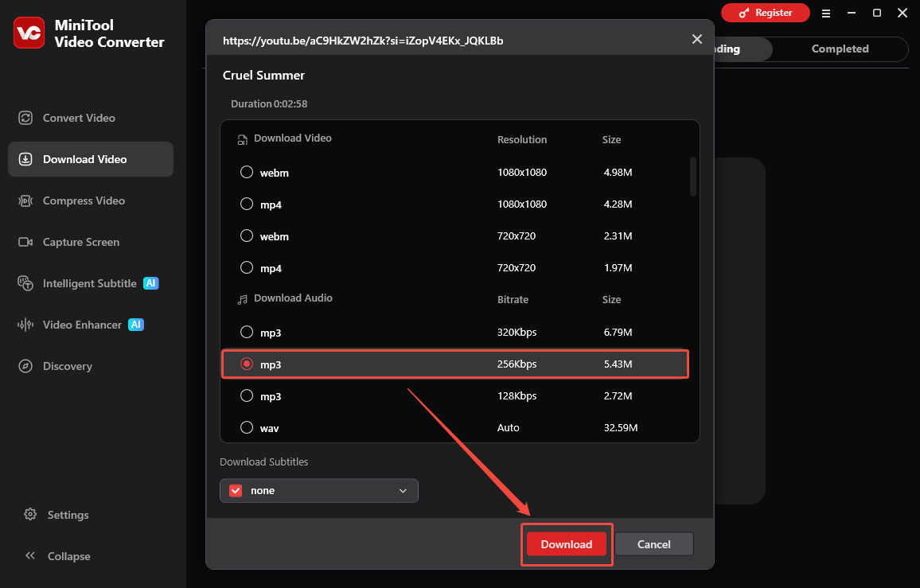920x588 pixels.
Task: Click the 2.31M size value
Action: (618, 236)
